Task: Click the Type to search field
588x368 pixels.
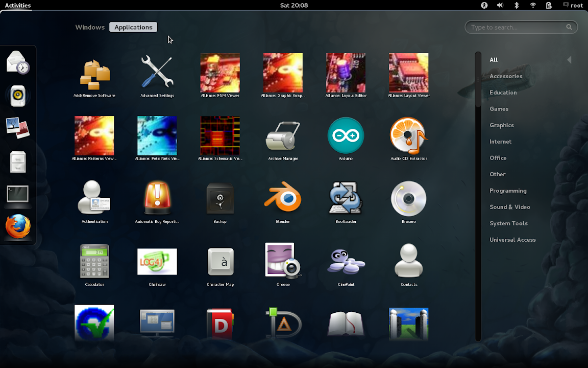Action: pyautogui.click(x=521, y=27)
